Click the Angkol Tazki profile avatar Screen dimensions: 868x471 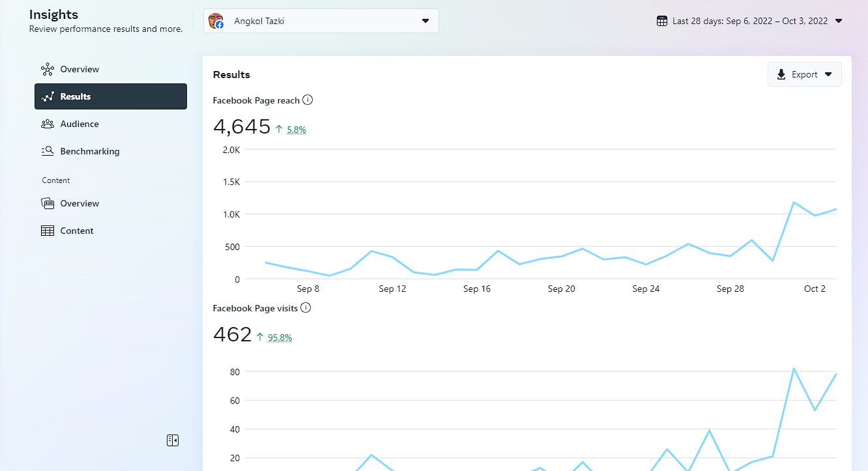click(x=216, y=21)
